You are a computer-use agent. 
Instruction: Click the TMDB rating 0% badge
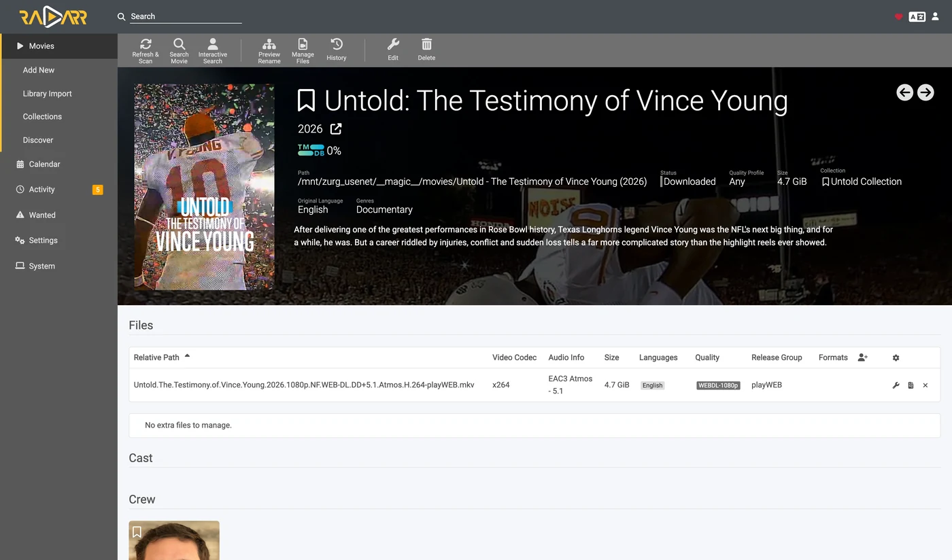pyautogui.click(x=320, y=151)
